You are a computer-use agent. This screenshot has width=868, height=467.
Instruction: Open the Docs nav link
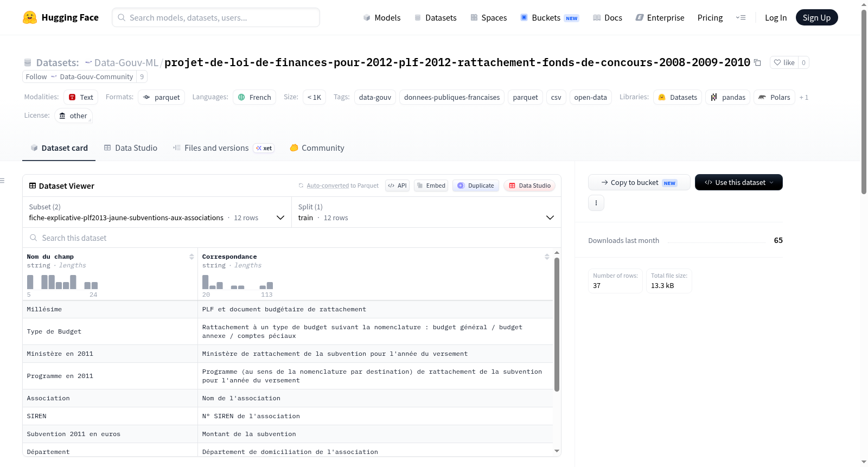607,17
